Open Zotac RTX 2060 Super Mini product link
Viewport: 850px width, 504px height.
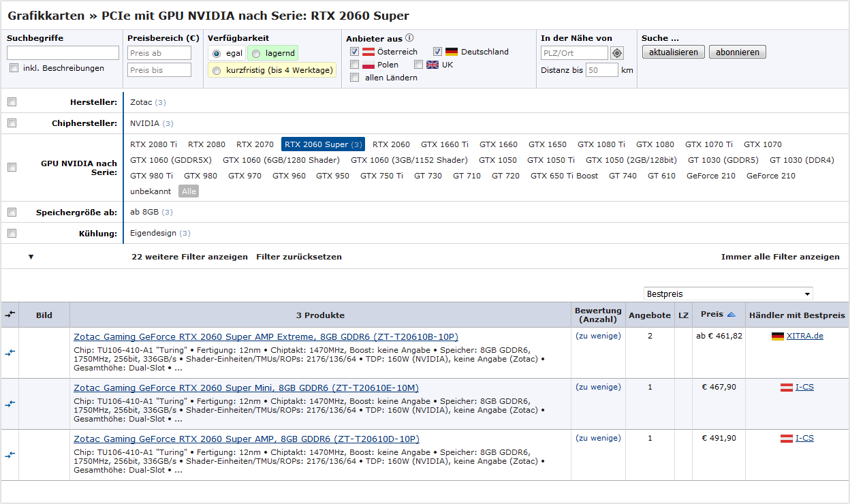246,388
